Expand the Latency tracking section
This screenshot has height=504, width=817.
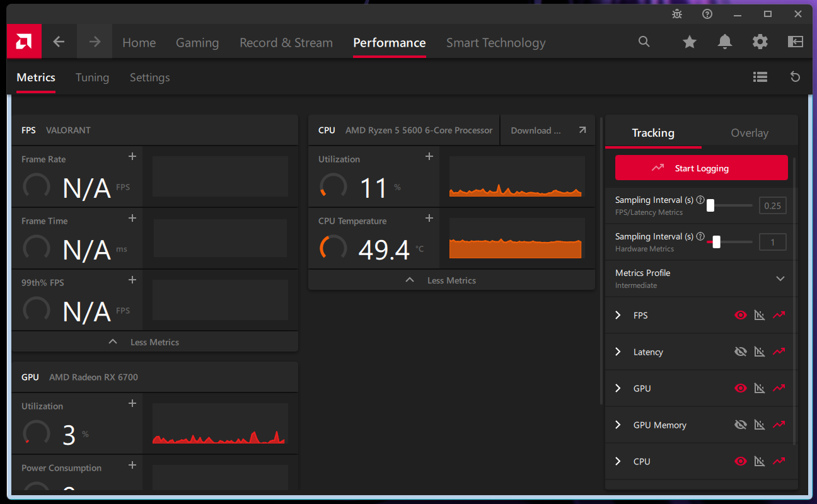[x=618, y=352]
